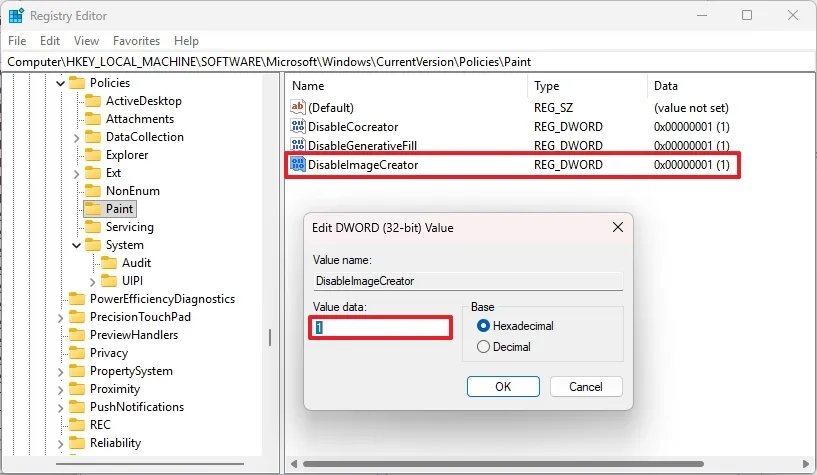Image resolution: width=817 pixels, height=475 pixels.
Task: Click the DataCollection folder icon
Action: coord(93,136)
